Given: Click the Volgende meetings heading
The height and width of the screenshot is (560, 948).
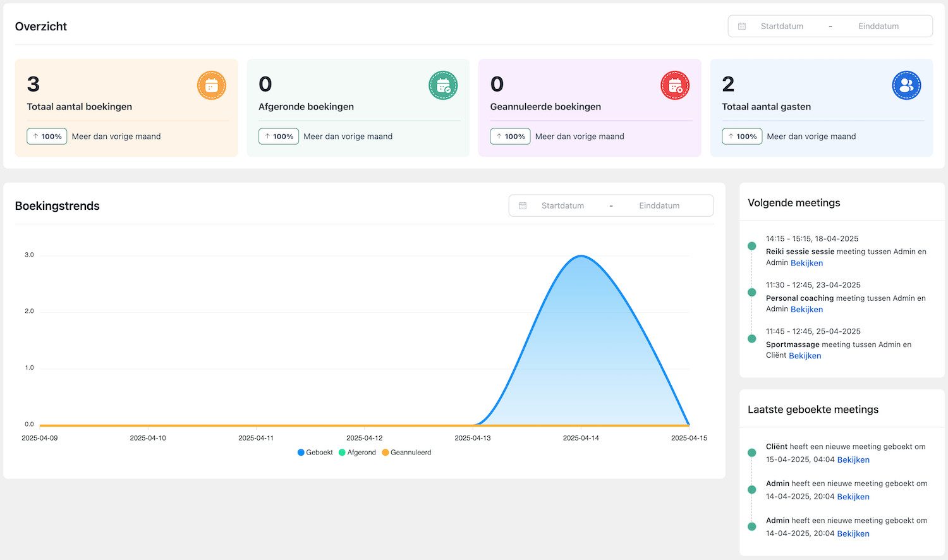Looking at the screenshot, I should pyautogui.click(x=794, y=203).
